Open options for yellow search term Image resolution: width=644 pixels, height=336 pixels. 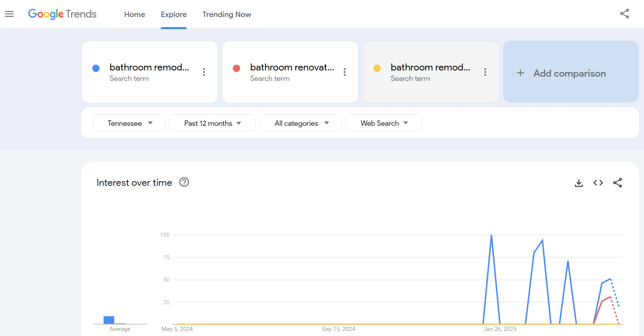(485, 72)
